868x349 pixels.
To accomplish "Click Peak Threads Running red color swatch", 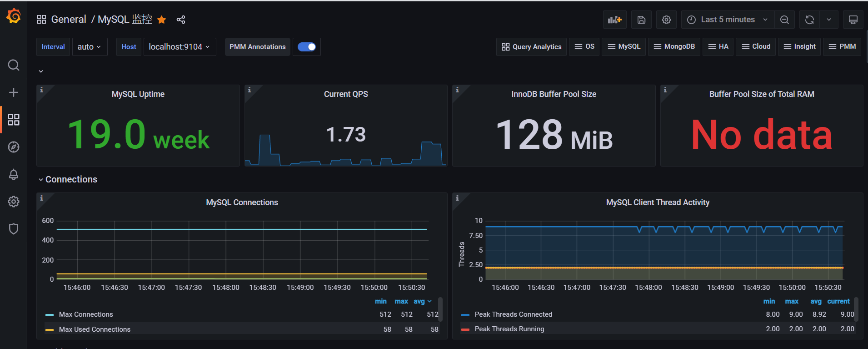I will [x=465, y=329].
